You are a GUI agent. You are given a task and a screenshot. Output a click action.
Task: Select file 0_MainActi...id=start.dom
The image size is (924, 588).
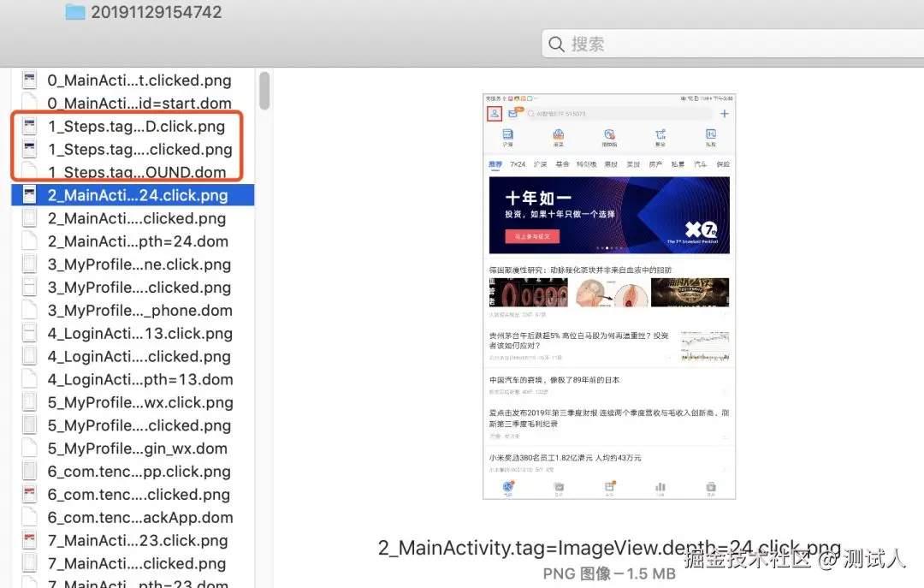coord(133,104)
